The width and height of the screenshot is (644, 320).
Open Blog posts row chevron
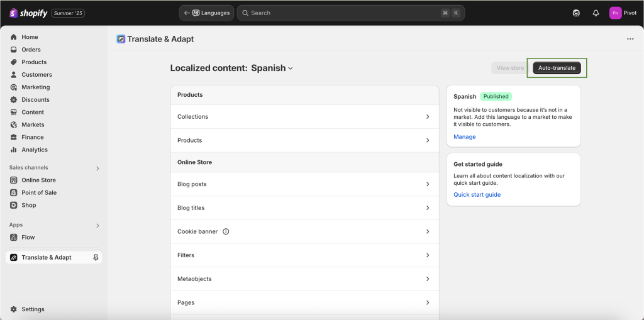(x=428, y=184)
